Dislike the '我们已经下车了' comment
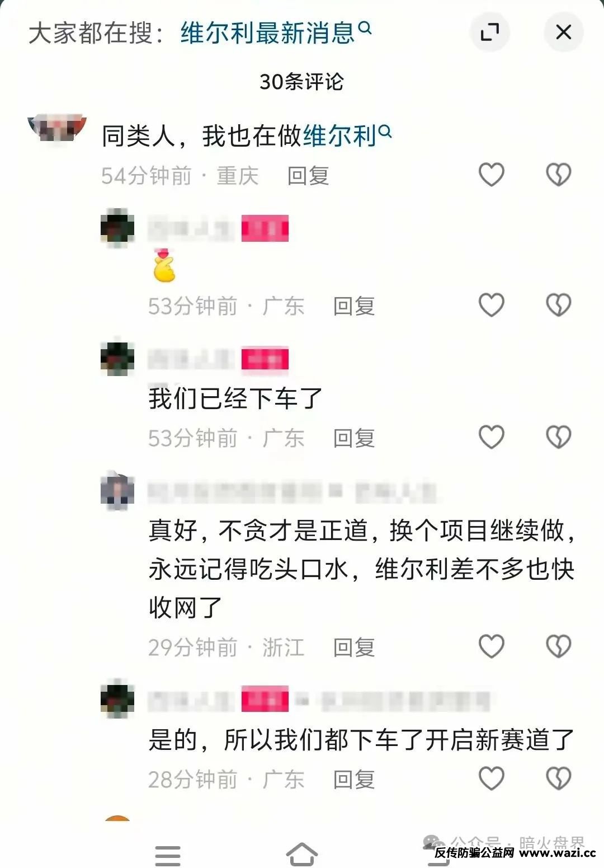This screenshot has height=868, width=604. pyautogui.click(x=558, y=437)
